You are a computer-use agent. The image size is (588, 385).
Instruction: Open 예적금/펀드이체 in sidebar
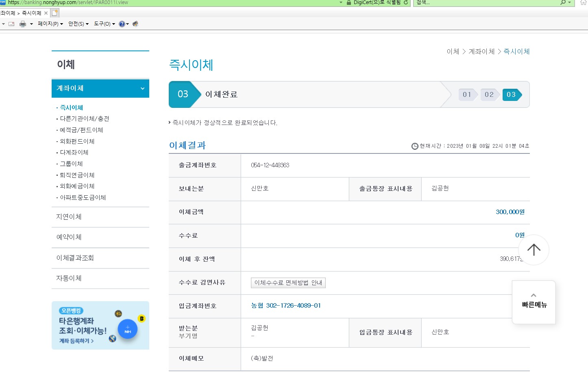81,130
